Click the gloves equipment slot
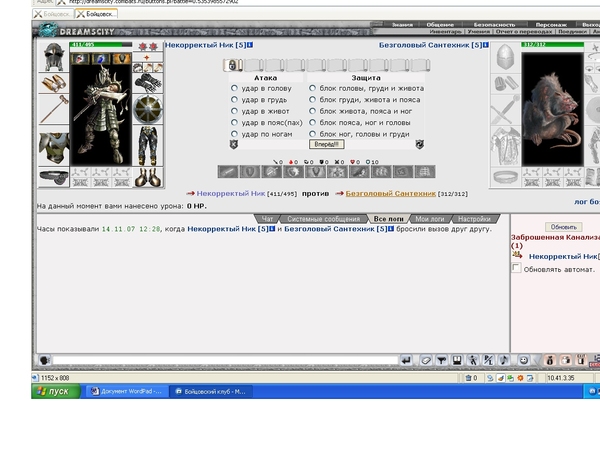 [x=148, y=83]
